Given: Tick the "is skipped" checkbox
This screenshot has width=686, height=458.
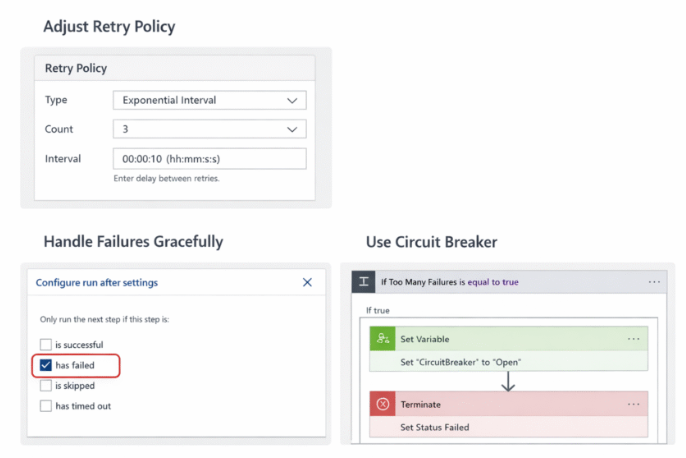Looking at the screenshot, I should coord(46,385).
